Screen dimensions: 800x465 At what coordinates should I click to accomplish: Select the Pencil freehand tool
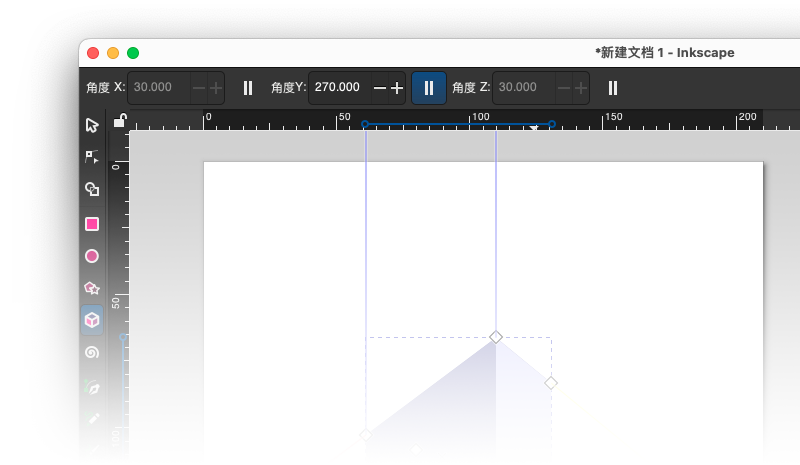point(93,419)
